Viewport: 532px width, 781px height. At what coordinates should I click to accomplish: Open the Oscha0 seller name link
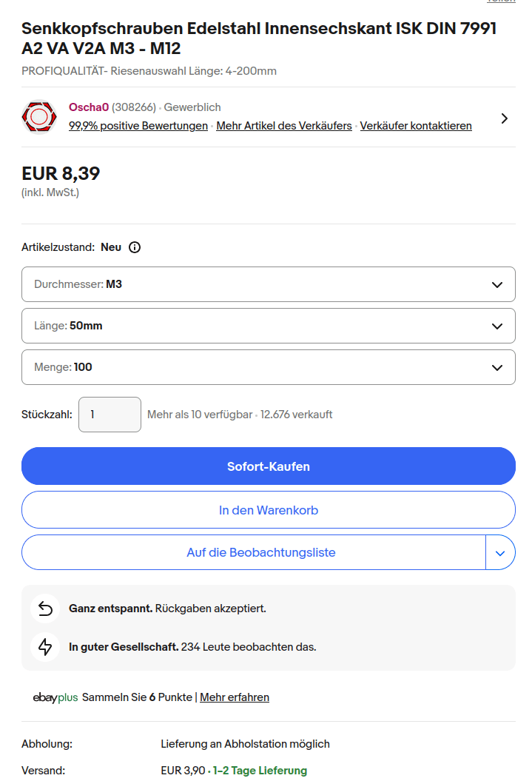pyautogui.click(x=89, y=107)
